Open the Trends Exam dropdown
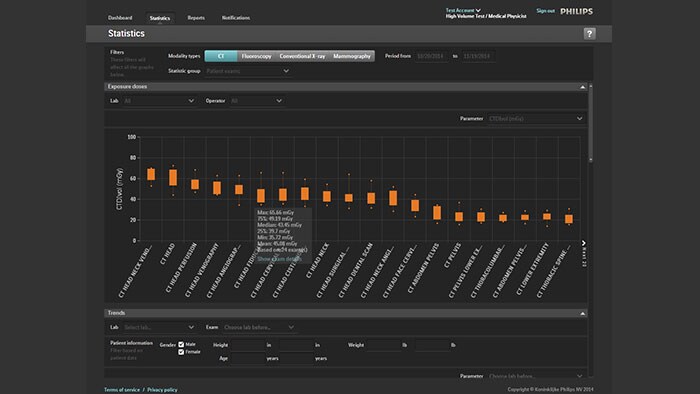Screen dimensions: 700x394 click(259, 328)
